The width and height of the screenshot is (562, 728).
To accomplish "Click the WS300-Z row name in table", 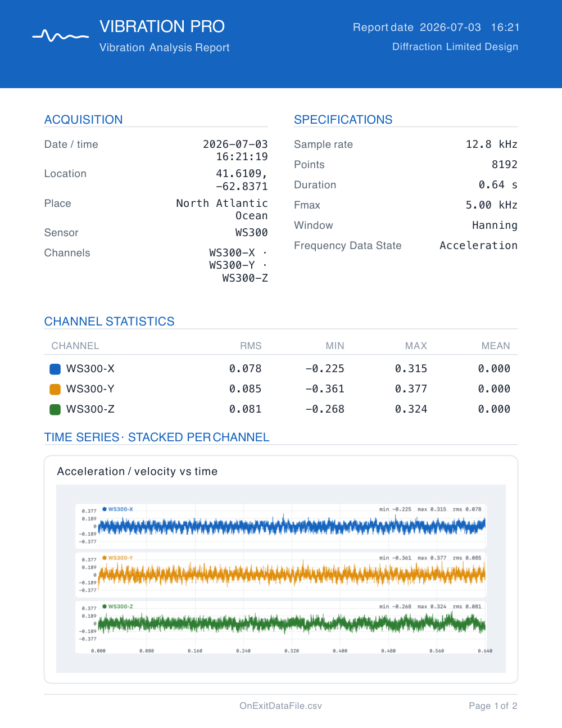I will click(x=90, y=409).
